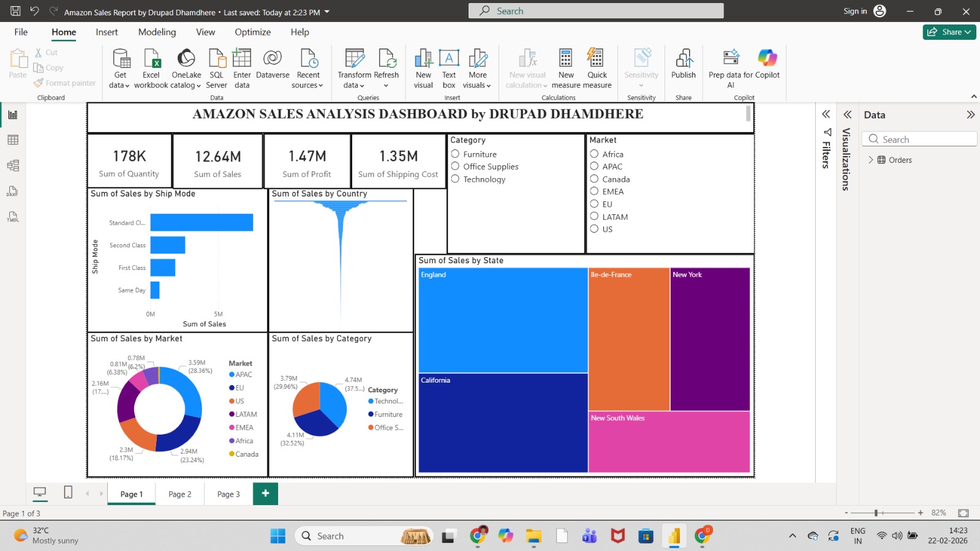This screenshot has width=980, height=551.
Task: Add a new page with the plus button
Action: pyautogui.click(x=265, y=493)
